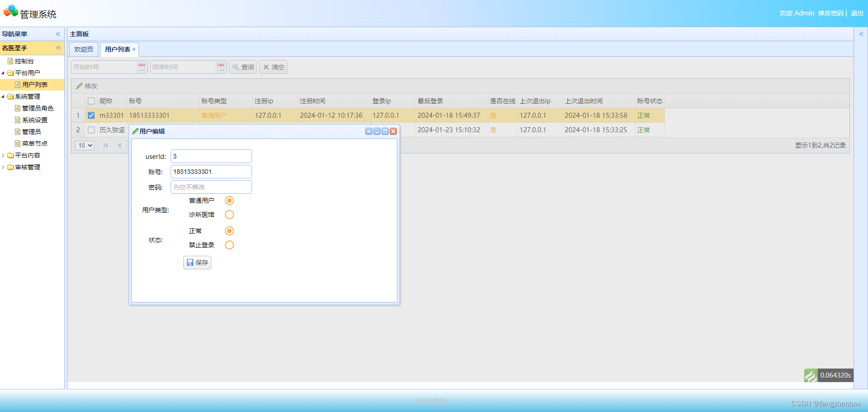Viewport: 868px width, 412px height.
Task: Open 控制台 in the sidebar
Action: click(24, 61)
